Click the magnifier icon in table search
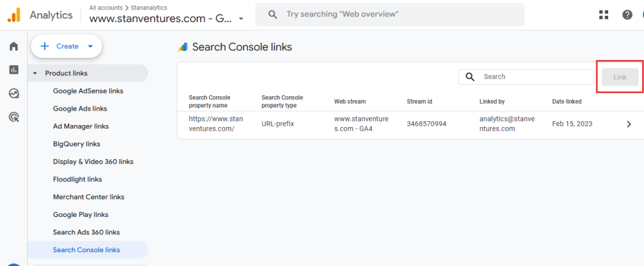644x266 pixels. (x=470, y=77)
